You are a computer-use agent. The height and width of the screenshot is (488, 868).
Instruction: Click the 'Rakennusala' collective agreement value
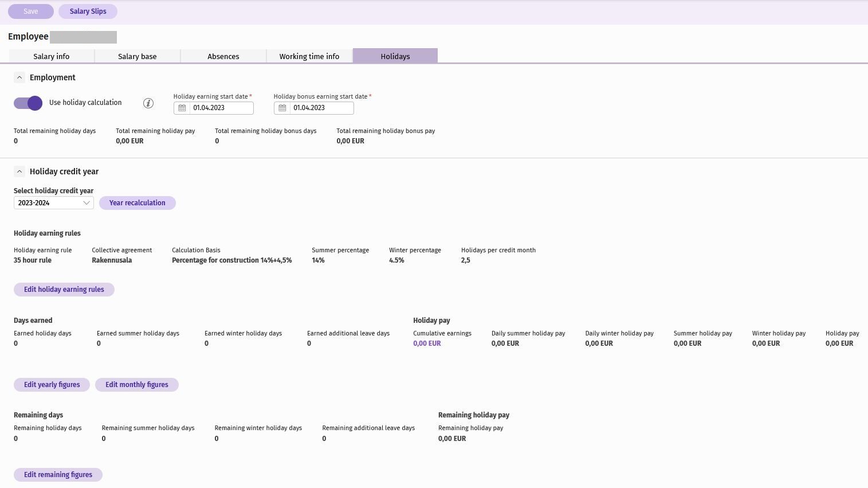coord(112,260)
